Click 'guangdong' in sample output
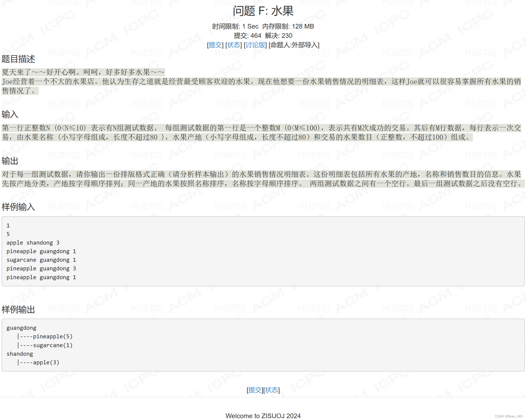Viewport: 526px width, 420px height. pyautogui.click(x=21, y=328)
